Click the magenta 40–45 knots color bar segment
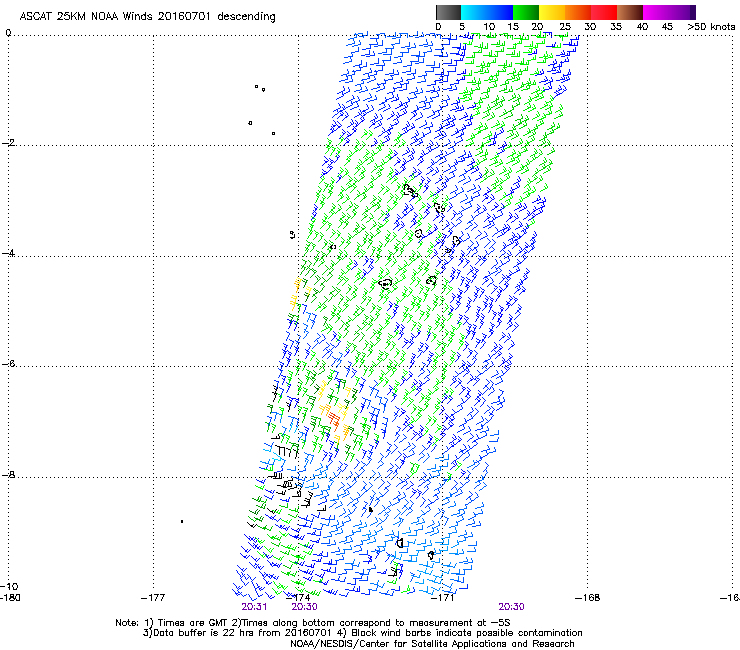Image resolution: width=740 pixels, height=650 pixels. (656, 12)
